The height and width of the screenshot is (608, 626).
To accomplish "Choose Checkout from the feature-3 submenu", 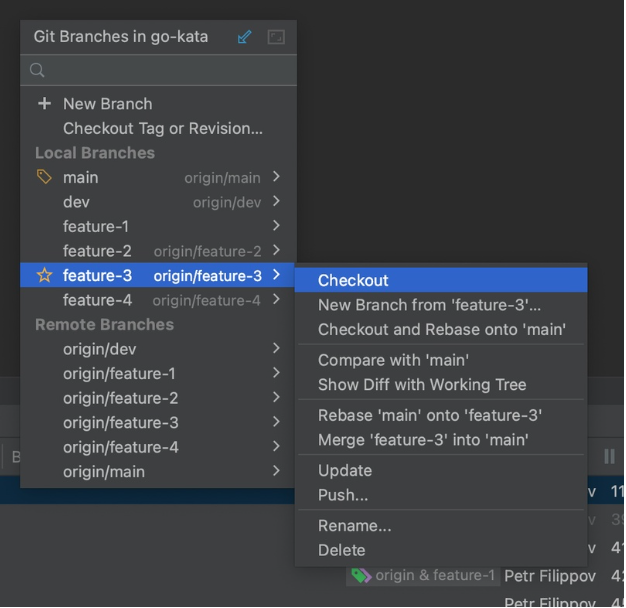I will coord(353,280).
